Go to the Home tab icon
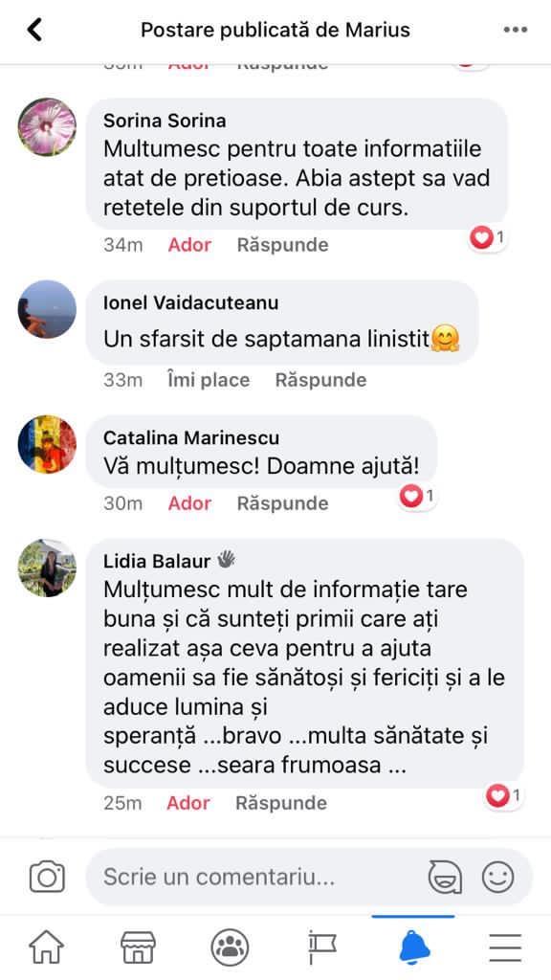The image size is (551, 980). [x=46, y=947]
